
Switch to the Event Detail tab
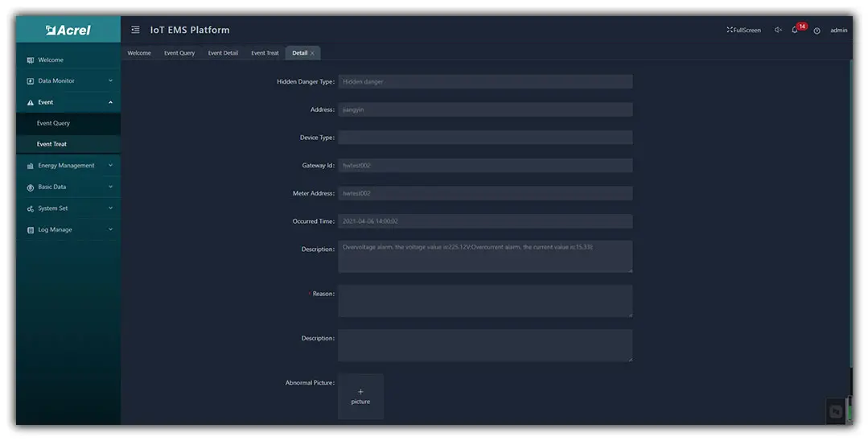tap(223, 53)
